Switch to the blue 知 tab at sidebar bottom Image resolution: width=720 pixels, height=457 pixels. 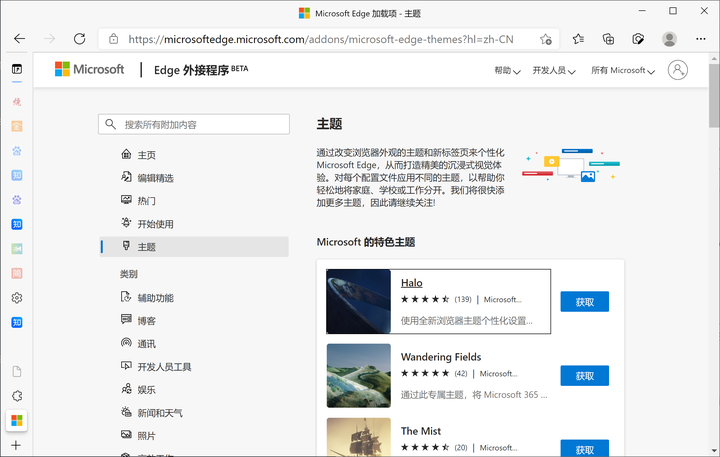point(17,322)
